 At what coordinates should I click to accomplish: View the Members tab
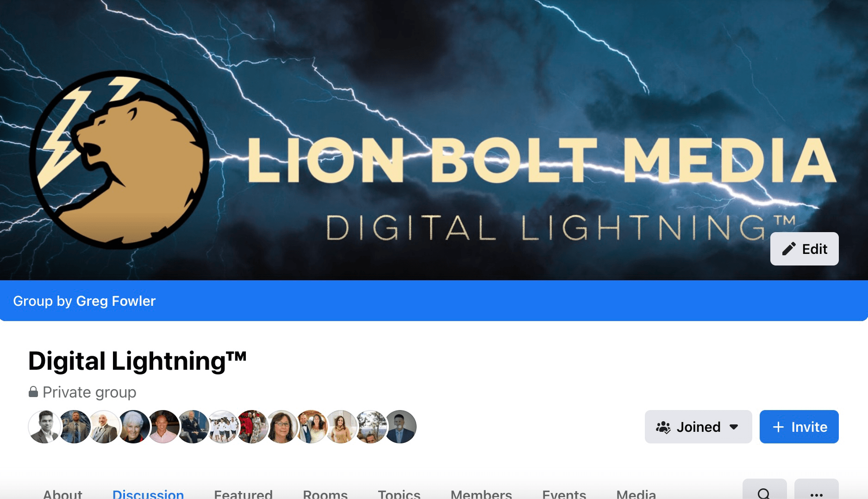click(x=481, y=493)
